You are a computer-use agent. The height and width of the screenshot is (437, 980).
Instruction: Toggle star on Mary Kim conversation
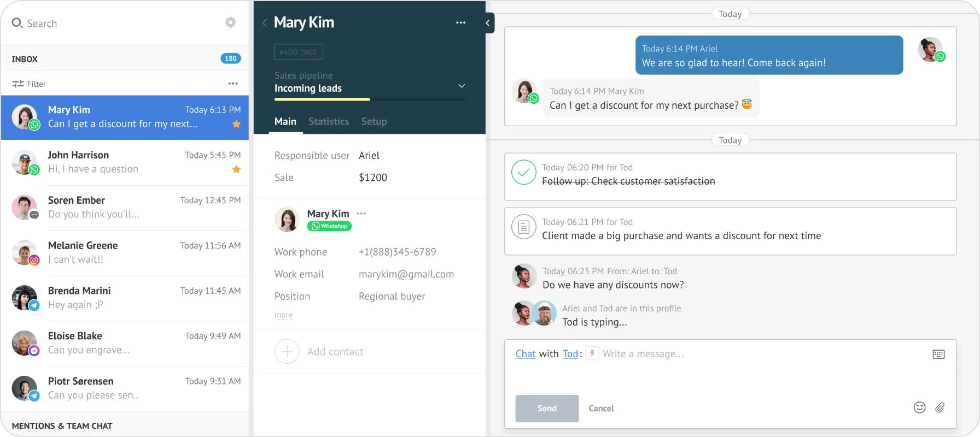tap(236, 124)
